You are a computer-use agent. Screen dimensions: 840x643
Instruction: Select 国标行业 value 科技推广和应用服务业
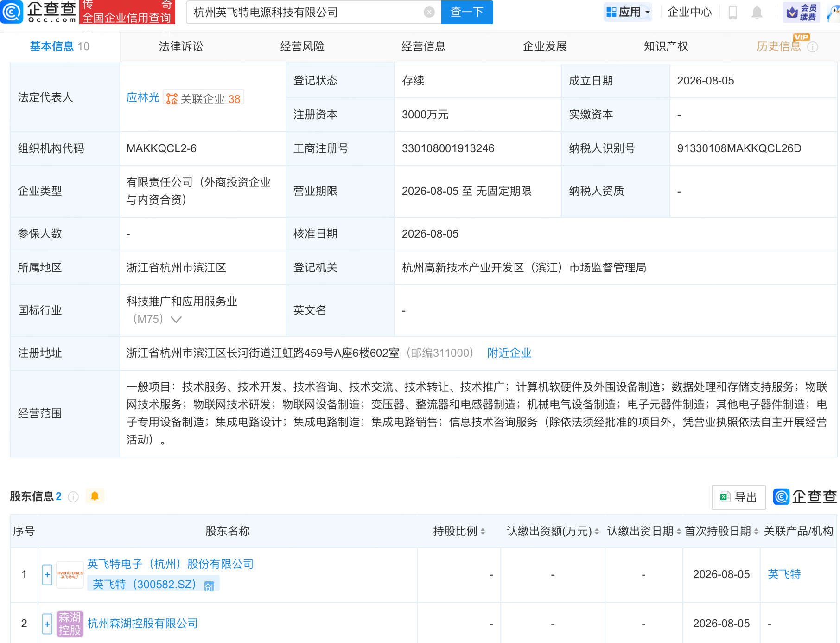click(x=182, y=302)
